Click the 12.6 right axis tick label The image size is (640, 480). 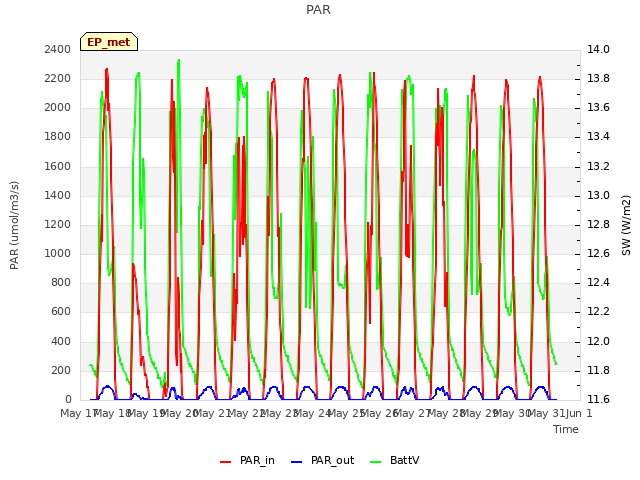click(x=598, y=253)
